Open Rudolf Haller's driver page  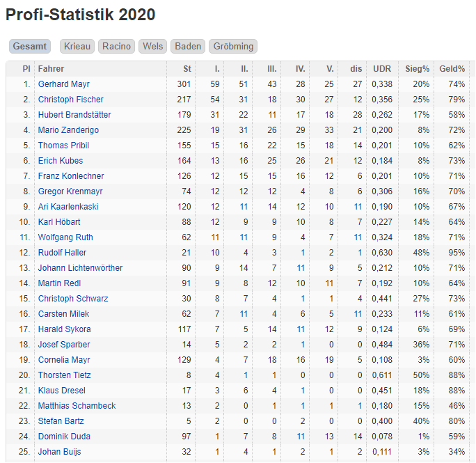tap(62, 253)
